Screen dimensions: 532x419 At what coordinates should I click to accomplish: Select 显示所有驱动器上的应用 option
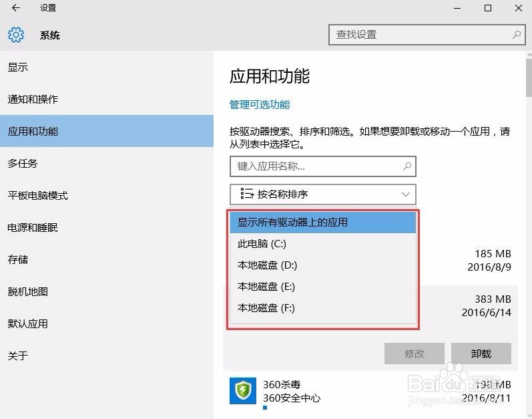[322, 223]
